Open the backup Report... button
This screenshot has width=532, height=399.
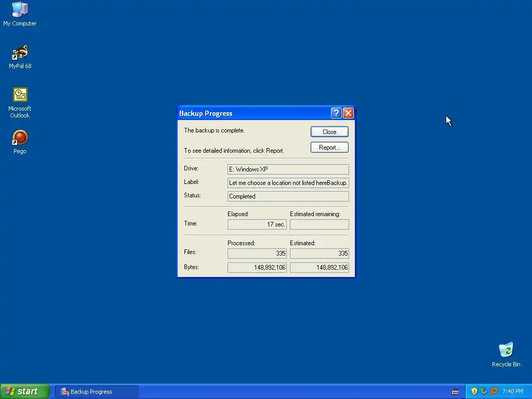point(329,147)
